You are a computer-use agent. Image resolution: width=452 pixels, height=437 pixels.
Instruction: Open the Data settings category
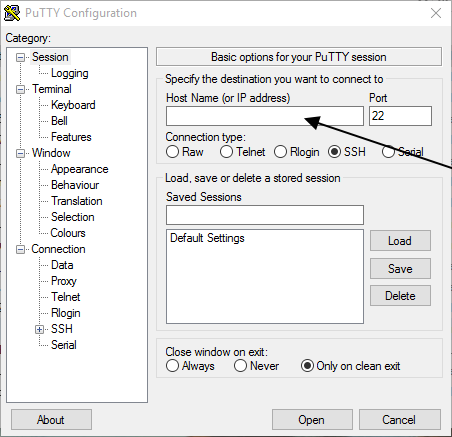click(x=62, y=265)
